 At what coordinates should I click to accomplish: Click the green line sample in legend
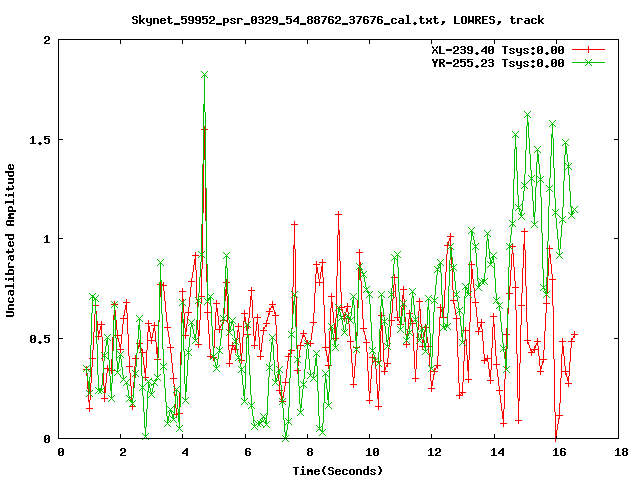coord(588,63)
